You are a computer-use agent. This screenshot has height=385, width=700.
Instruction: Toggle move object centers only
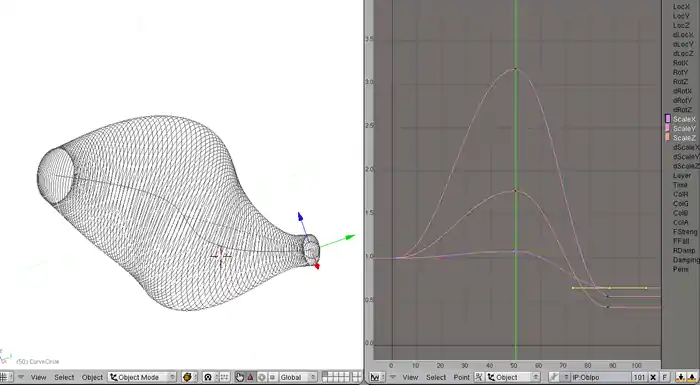224,377
